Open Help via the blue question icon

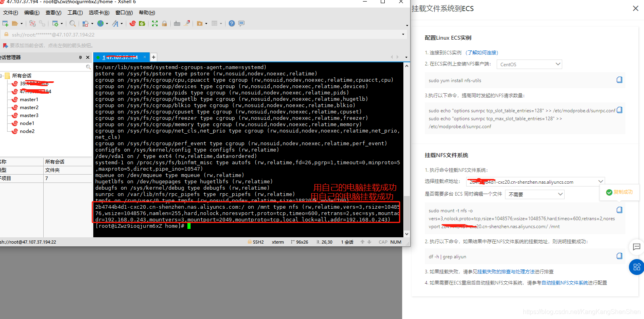pos(232,23)
